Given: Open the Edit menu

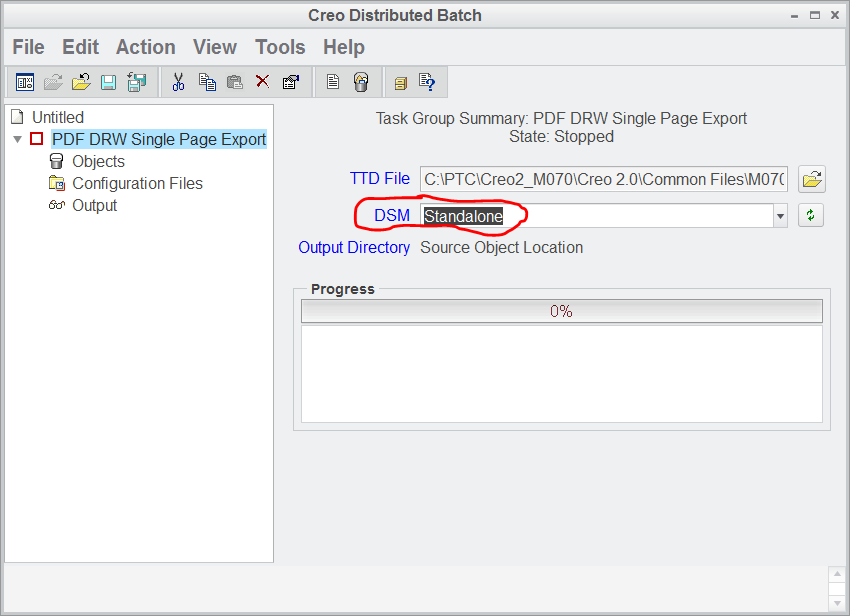Looking at the screenshot, I should (x=80, y=47).
